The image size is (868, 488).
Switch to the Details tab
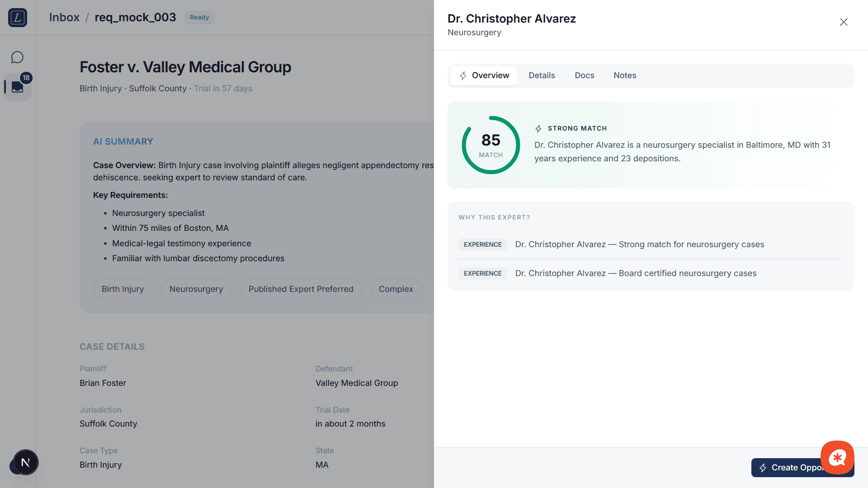(542, 75)
